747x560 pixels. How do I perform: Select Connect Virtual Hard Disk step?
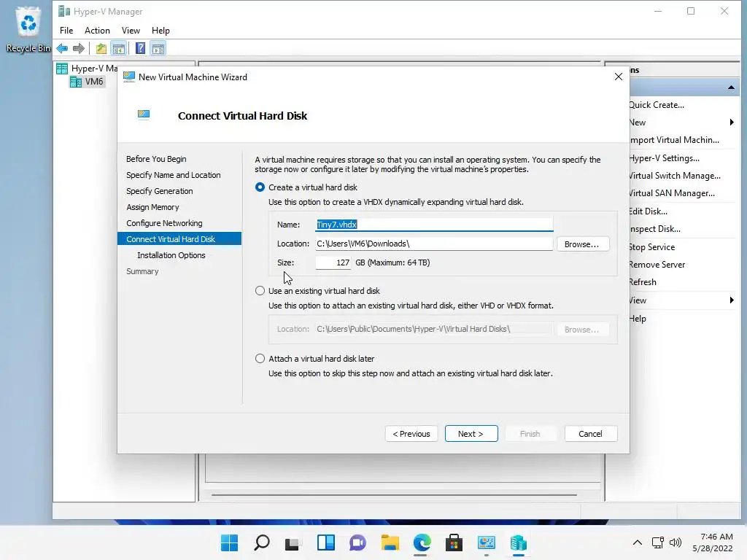179,239
